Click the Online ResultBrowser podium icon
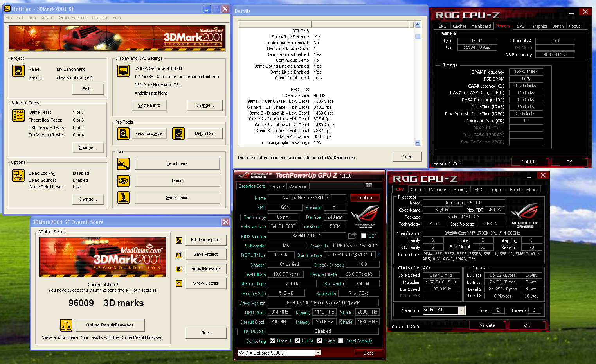The height and width of the screenshot is (364, 596). [x=66, y=325]
